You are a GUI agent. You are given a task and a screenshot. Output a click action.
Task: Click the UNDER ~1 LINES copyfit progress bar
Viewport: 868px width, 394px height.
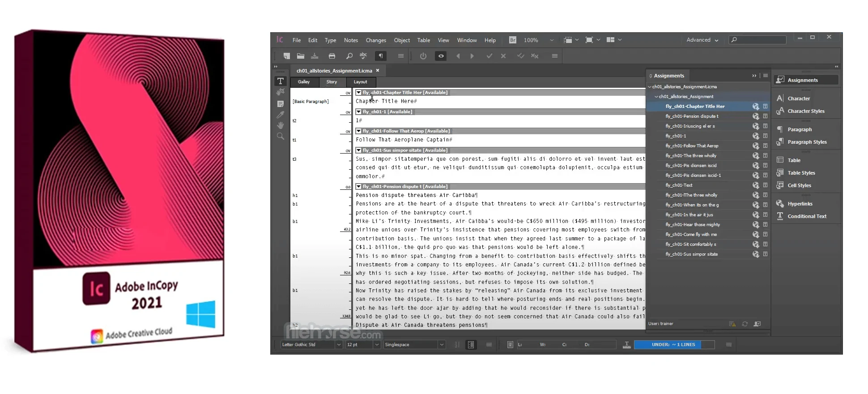point(674,344)
